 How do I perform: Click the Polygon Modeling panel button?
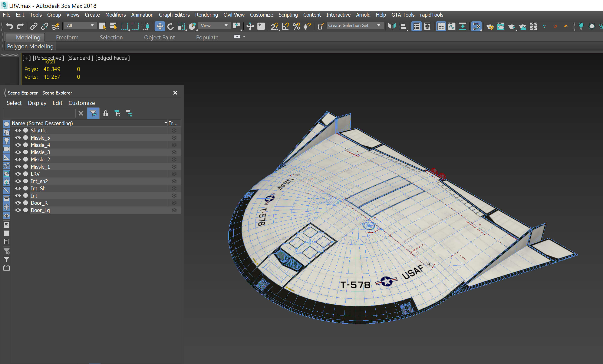pyautogui.click(x=30, y=46)
